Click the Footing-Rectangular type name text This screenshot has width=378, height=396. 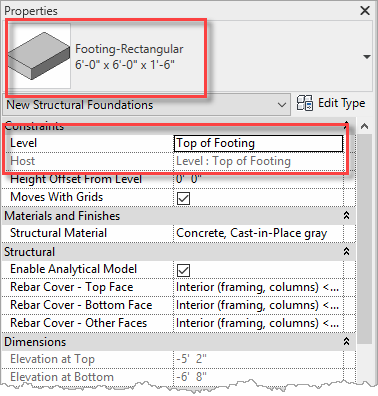[x=129, y=49]
